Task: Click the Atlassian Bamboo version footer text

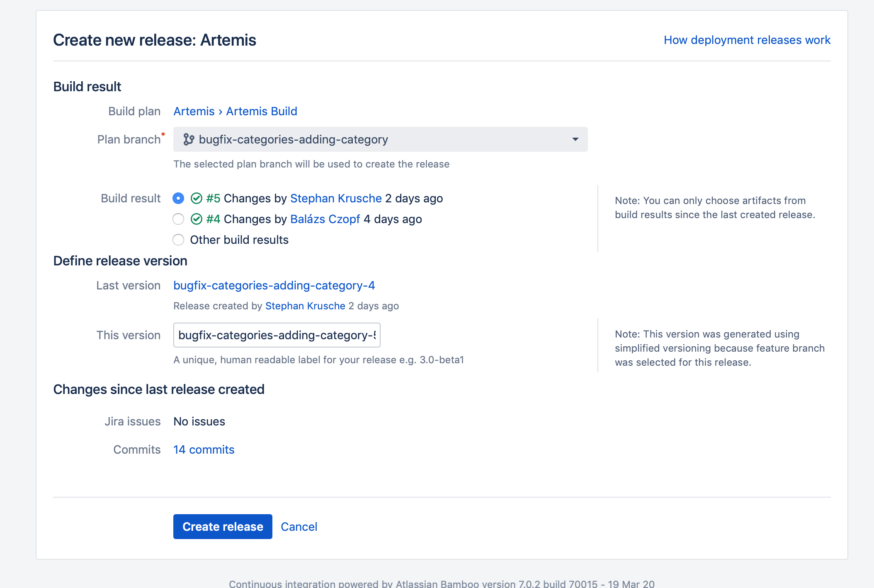Action: click(x=442, y=583)
